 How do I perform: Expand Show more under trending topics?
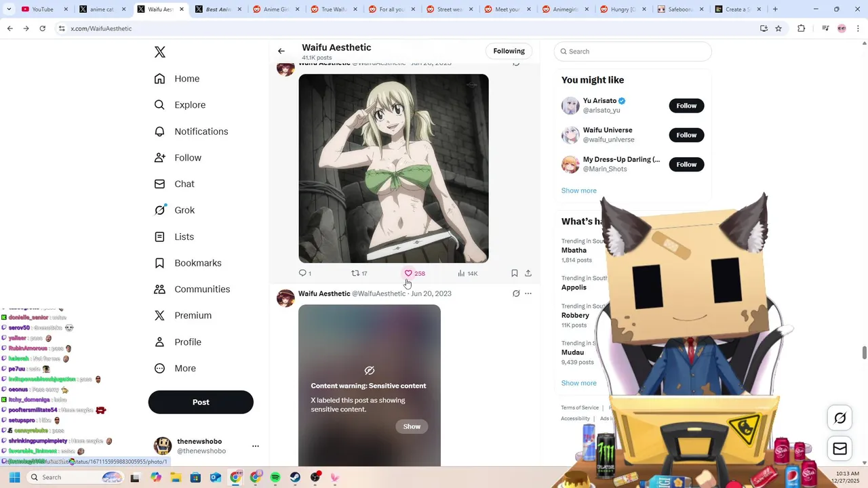(578, 383)
